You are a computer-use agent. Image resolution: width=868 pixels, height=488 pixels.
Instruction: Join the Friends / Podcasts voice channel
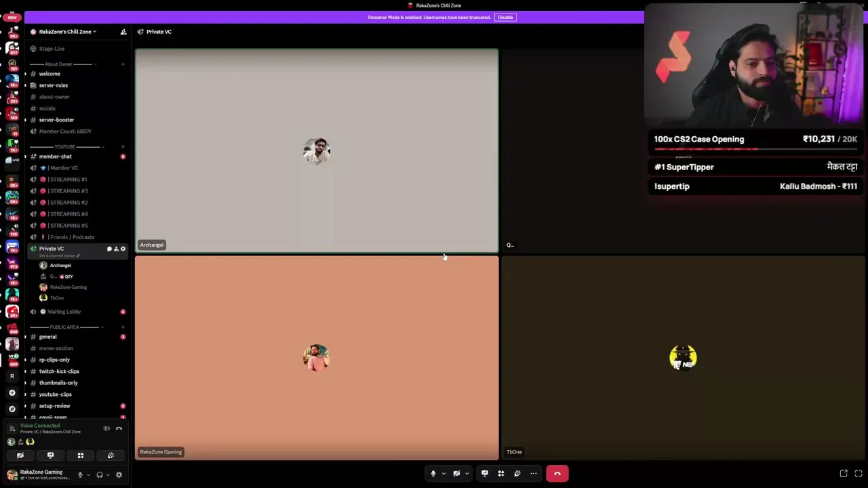pyautogui.click(x=71, y=237)
